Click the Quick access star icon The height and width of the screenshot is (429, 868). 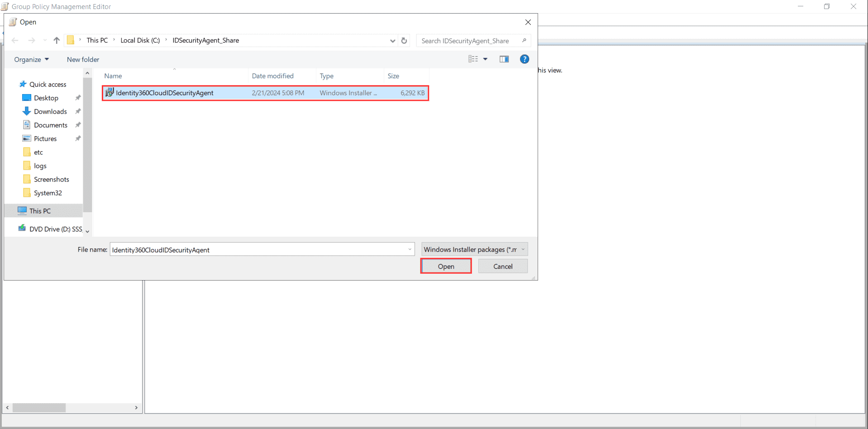click(x=23, y=84)
